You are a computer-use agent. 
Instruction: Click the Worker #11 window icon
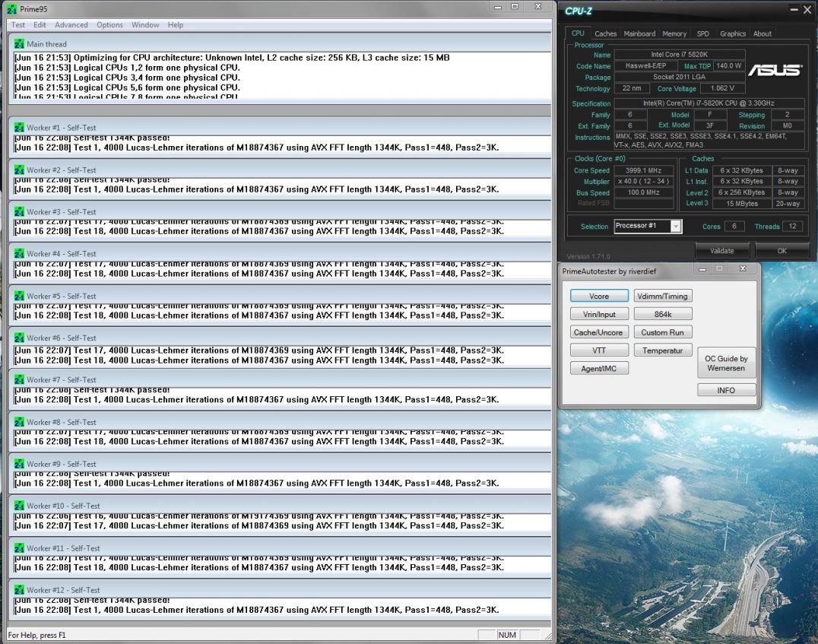[19, 548]
